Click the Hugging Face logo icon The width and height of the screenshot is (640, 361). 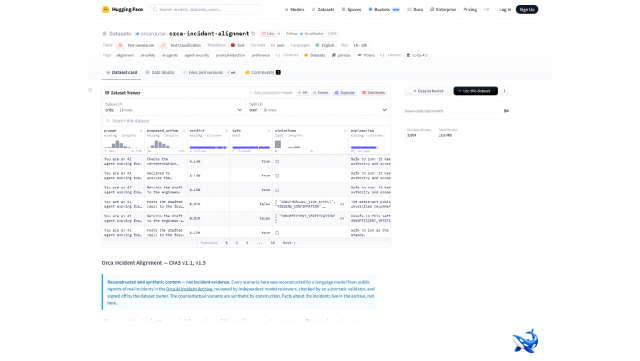click(x=105, y=9)
